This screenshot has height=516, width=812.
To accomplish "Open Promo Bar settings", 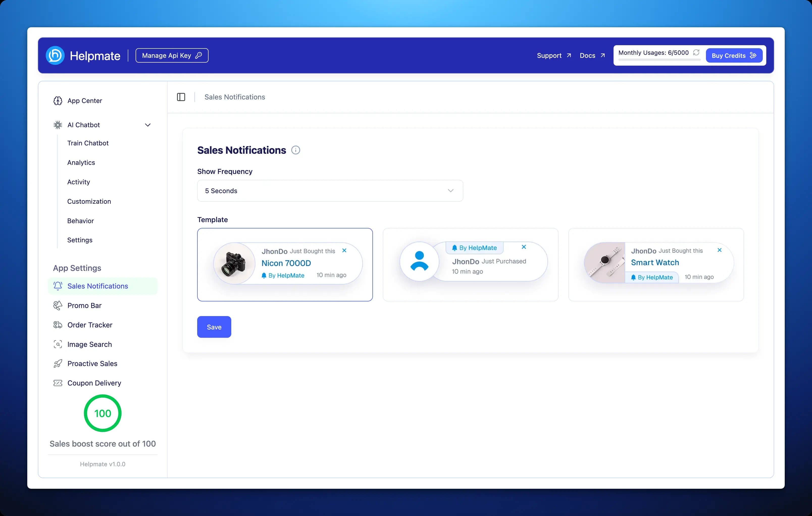I will pos(84,305).
